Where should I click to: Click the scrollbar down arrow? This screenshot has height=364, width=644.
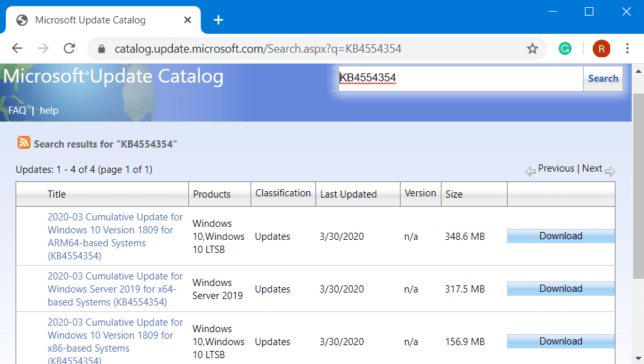pos(638,358)
